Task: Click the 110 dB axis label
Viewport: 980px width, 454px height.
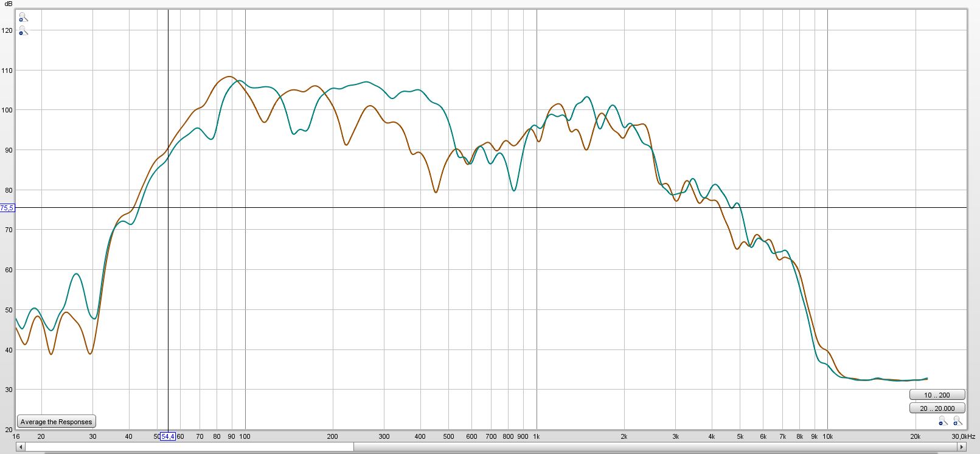Action: click(7, 71)
